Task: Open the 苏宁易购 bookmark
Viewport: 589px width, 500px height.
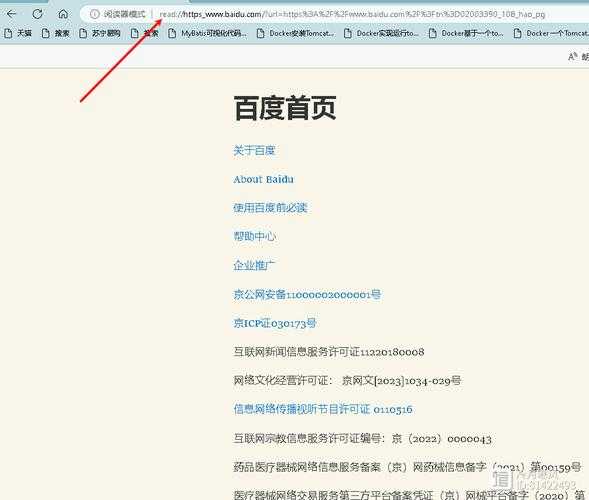Action: 100,33
